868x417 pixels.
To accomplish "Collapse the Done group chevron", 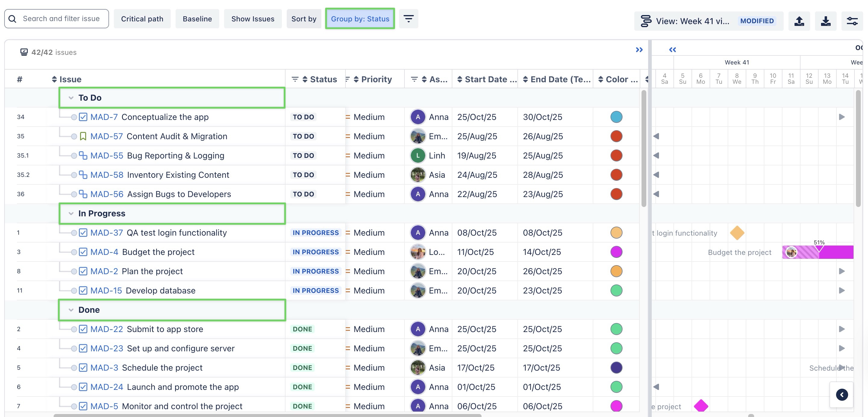I will tap(71, 310).
